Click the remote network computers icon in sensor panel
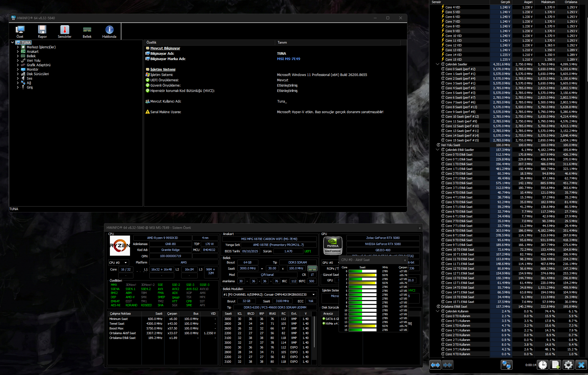 506,365
